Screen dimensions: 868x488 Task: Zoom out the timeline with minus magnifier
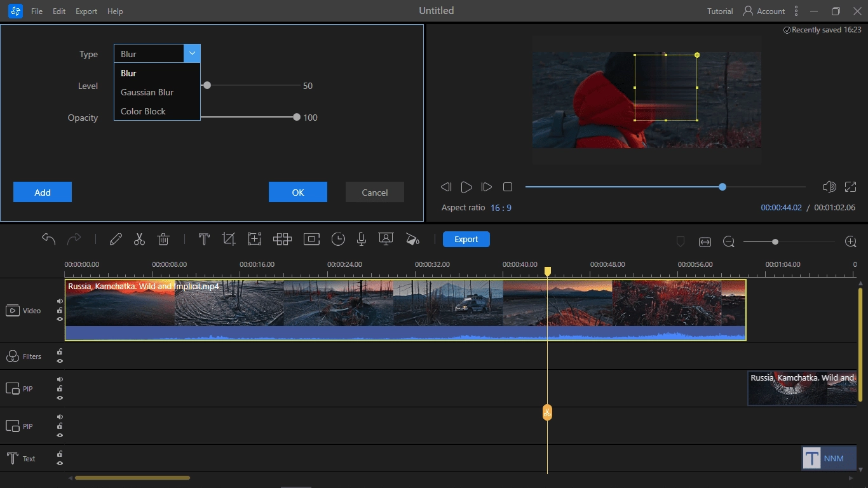[729, 241]
